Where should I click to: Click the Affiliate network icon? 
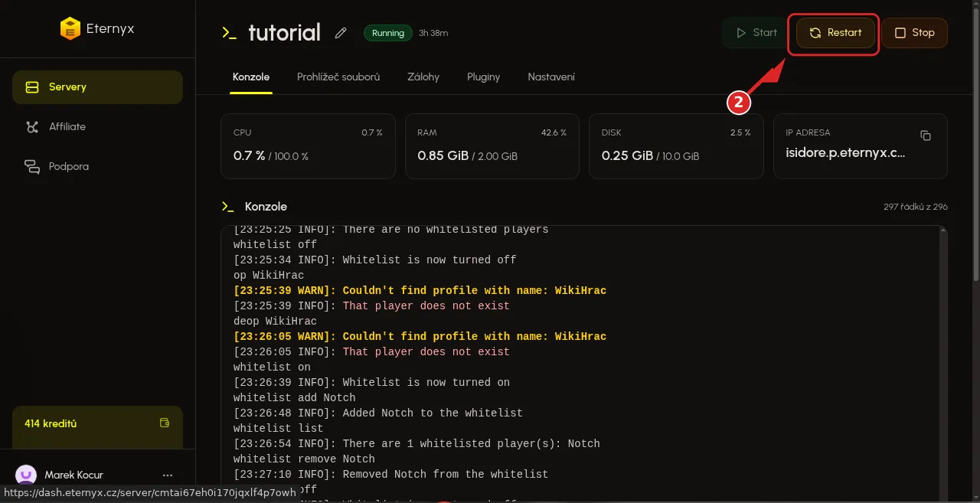32,127
